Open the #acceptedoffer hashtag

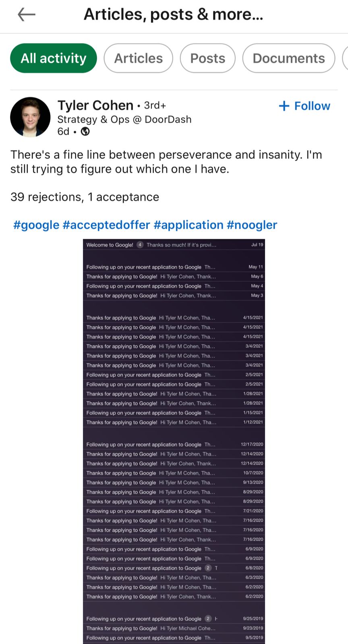[106, 225]
